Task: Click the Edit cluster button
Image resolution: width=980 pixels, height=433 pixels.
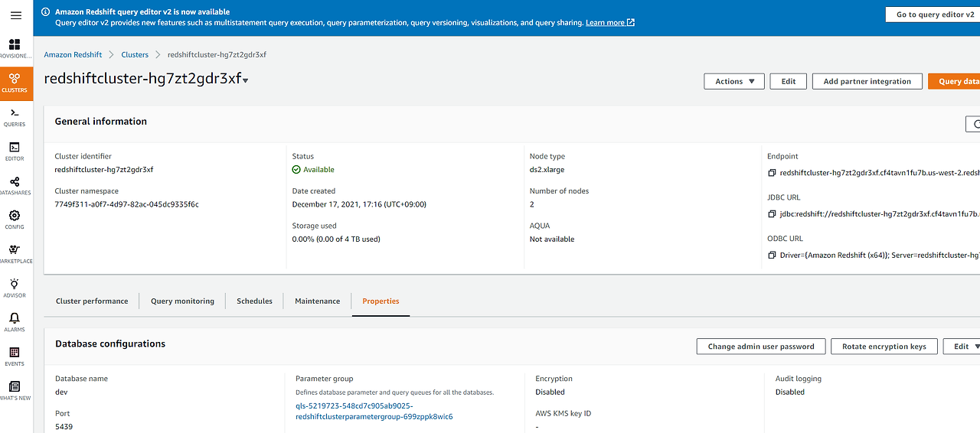Action: [x=788, y=81]
